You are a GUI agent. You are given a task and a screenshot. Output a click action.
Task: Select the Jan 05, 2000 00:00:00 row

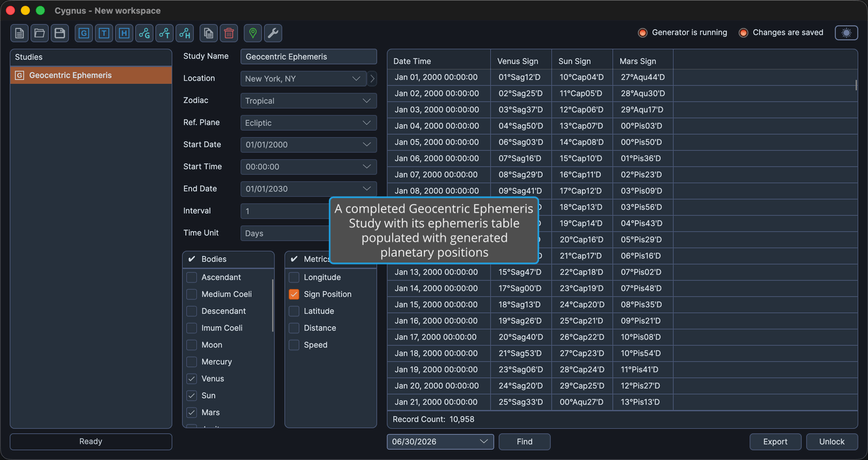622,142
